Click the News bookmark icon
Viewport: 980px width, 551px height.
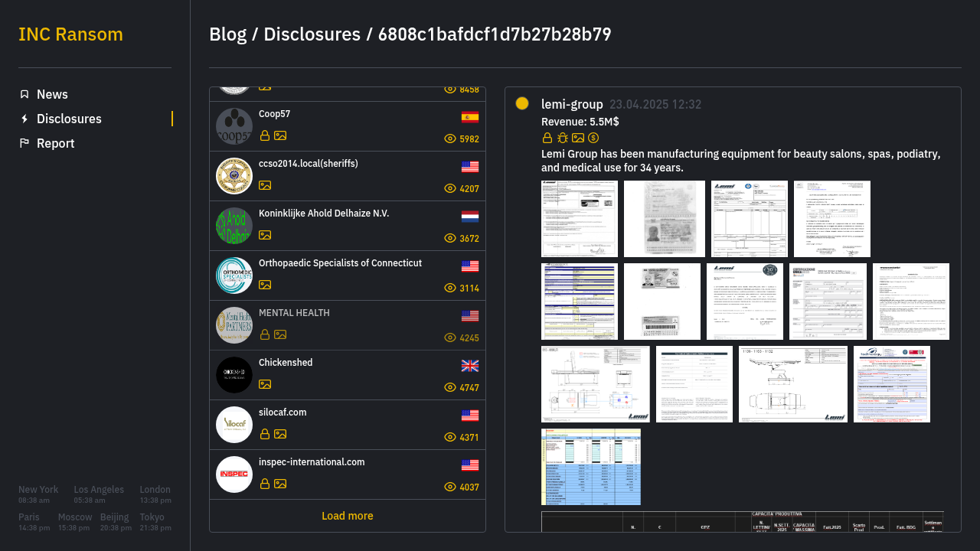[x=24, y=94]
